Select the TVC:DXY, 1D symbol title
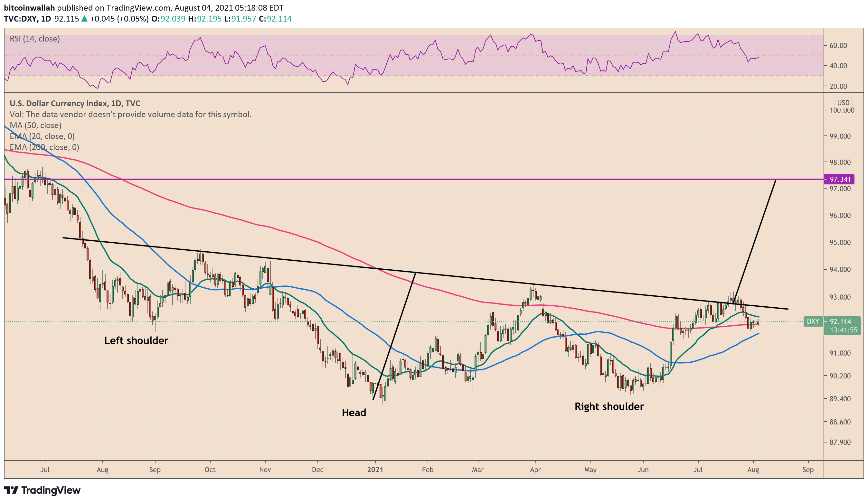 (28, 19)
